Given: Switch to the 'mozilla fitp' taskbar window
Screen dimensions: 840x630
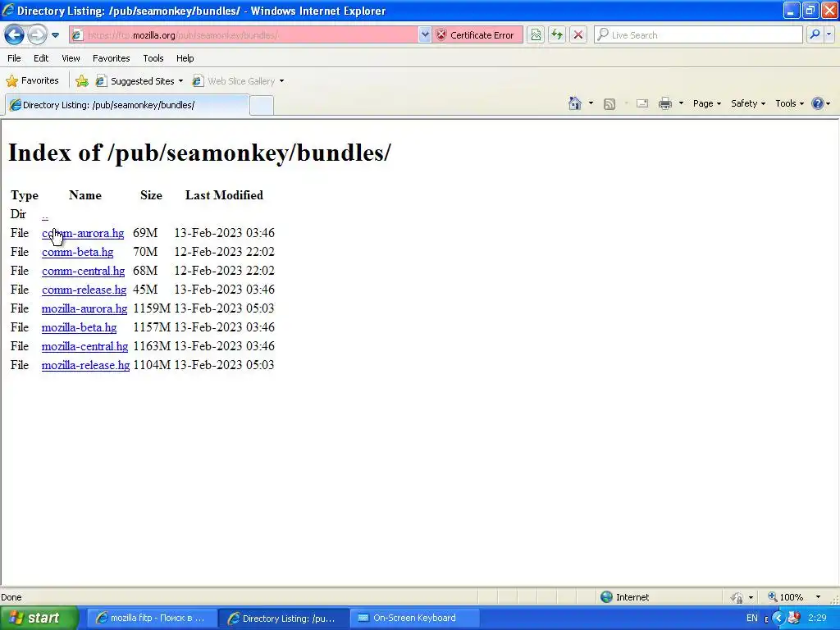Looking at the screenshot, I should pos(151,618).
